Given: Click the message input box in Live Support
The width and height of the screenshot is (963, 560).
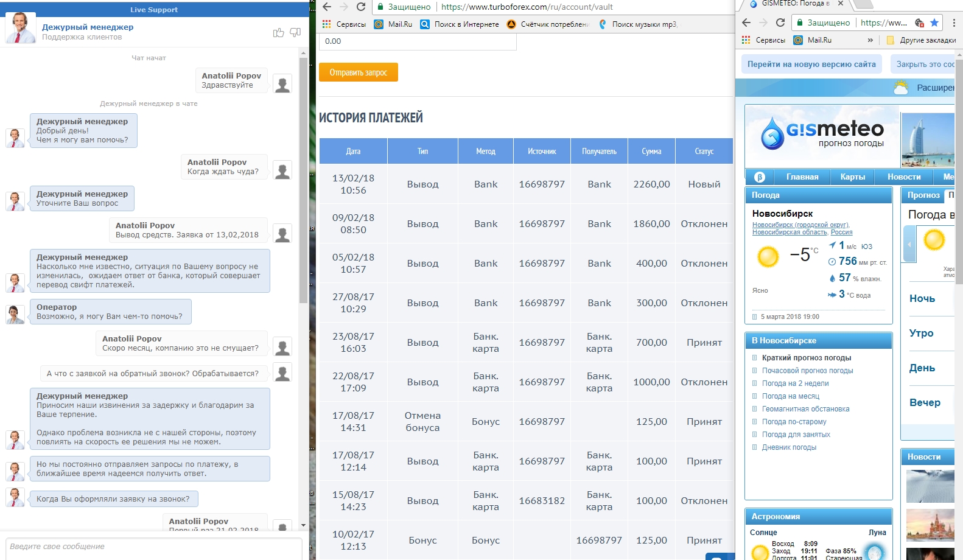Looking at the screenshot, I should click(x=153, y=548).
